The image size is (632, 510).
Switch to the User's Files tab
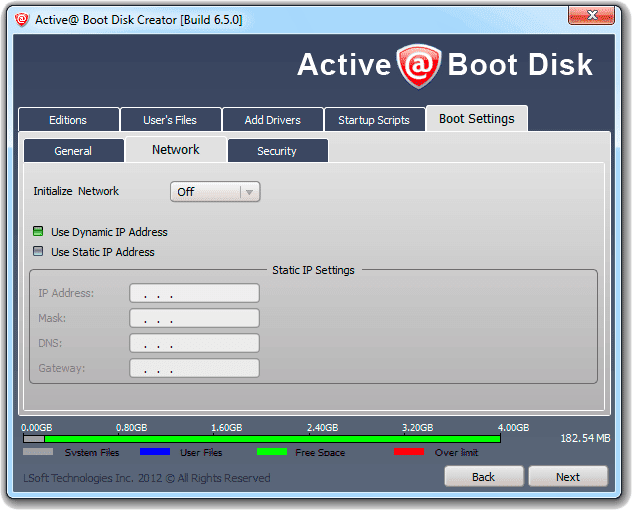point(170,120)
